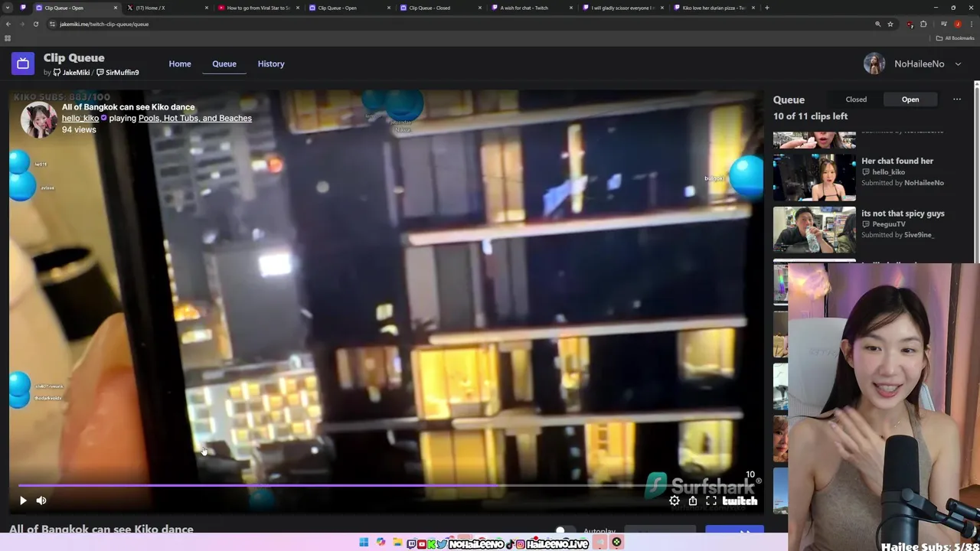Reload the page

coord(36,24)
